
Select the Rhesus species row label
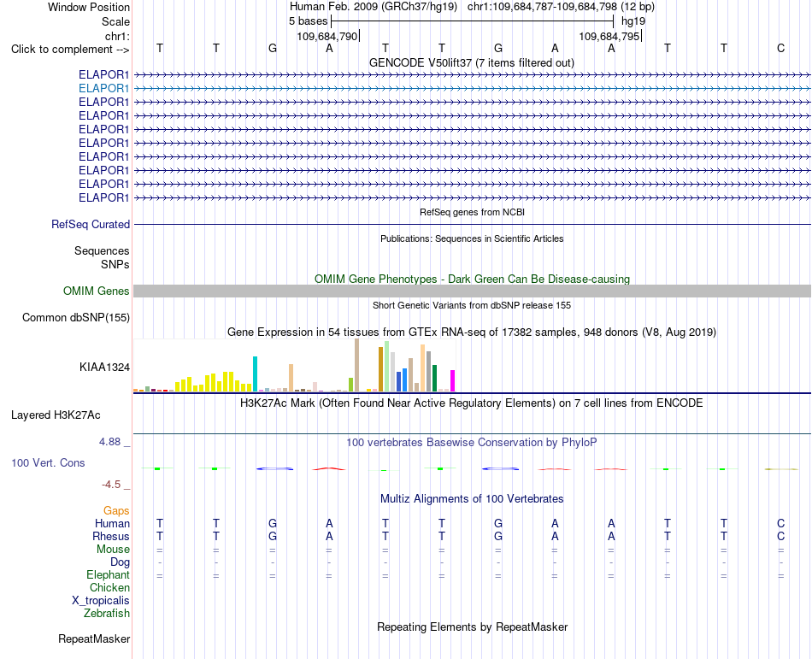pyautogui.click(x=111, y=536)
